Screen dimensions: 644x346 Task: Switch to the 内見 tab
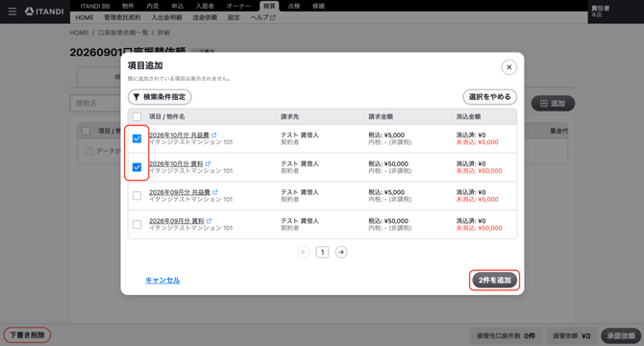pos(153,6)
